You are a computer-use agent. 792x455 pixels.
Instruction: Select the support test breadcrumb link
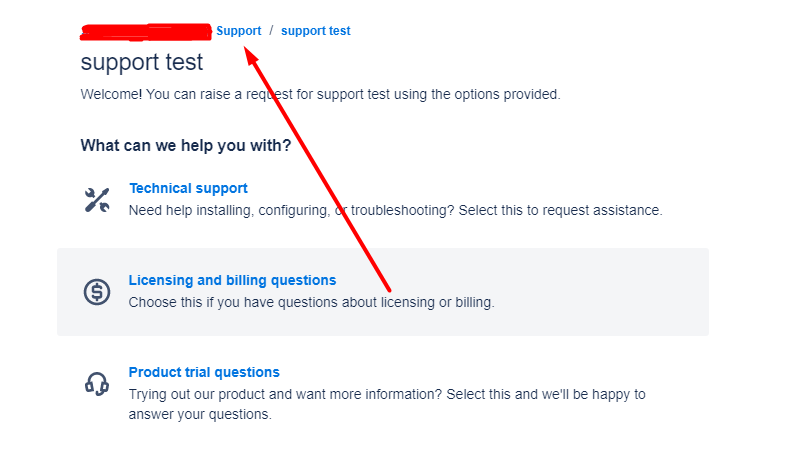316,31
